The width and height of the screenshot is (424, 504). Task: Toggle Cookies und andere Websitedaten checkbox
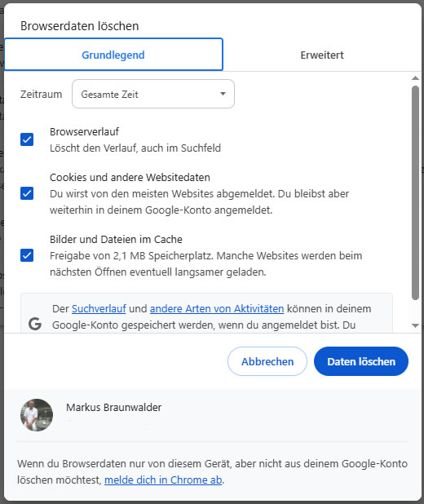27,193
